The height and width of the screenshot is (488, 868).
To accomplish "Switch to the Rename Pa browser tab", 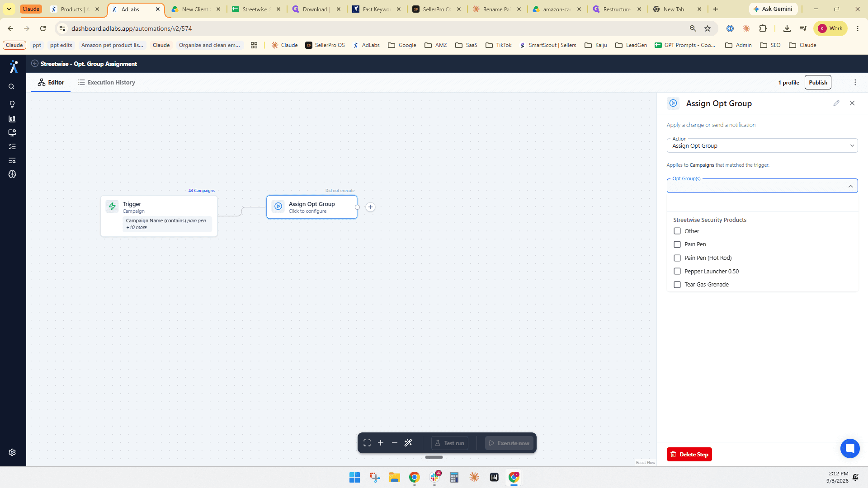I will click(496, 9).
